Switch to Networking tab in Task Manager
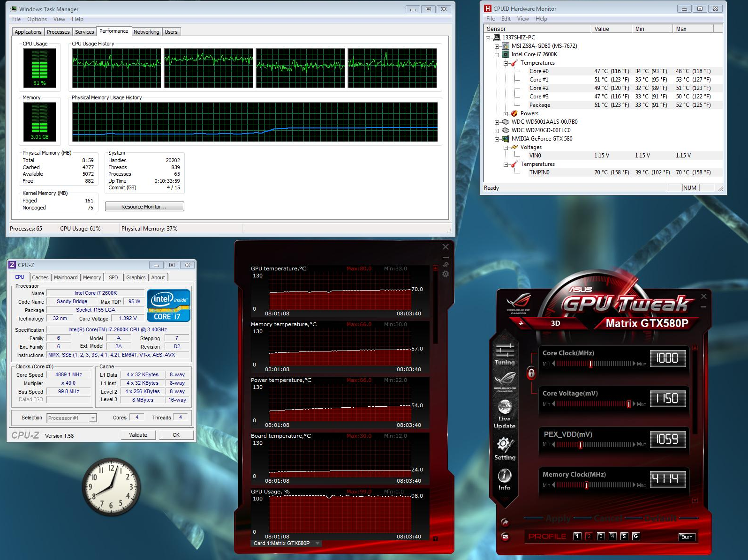This screenshot has height=560, width=748. click(x=146, y=32)
